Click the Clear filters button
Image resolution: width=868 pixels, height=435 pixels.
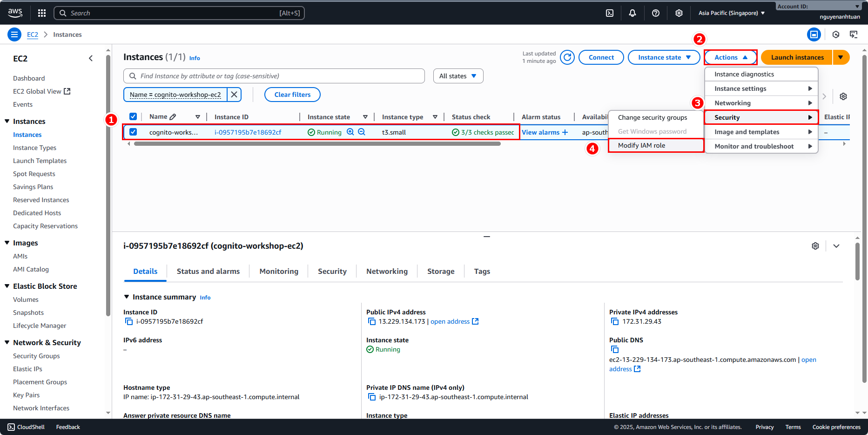[x=292, y=95]
